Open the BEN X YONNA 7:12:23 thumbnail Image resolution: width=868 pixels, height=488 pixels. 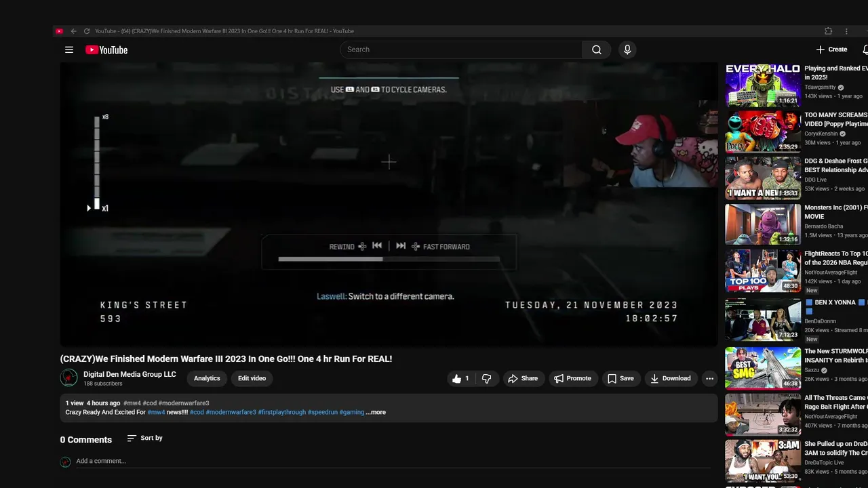pos(763,319)
